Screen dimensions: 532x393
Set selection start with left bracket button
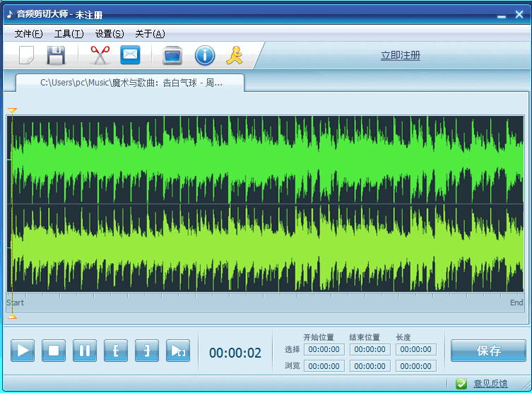click(116, 351)
